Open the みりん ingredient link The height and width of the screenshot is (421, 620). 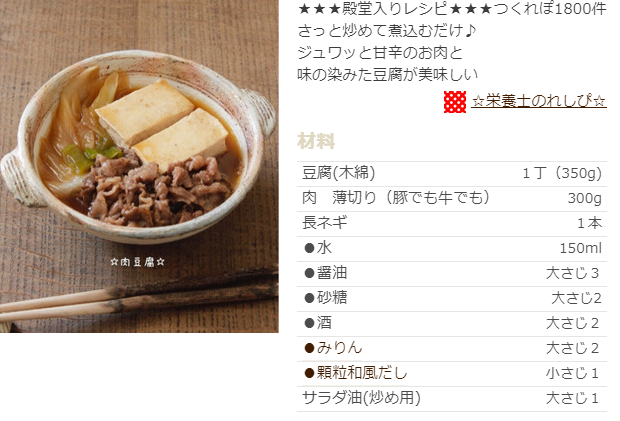(339, 348)
